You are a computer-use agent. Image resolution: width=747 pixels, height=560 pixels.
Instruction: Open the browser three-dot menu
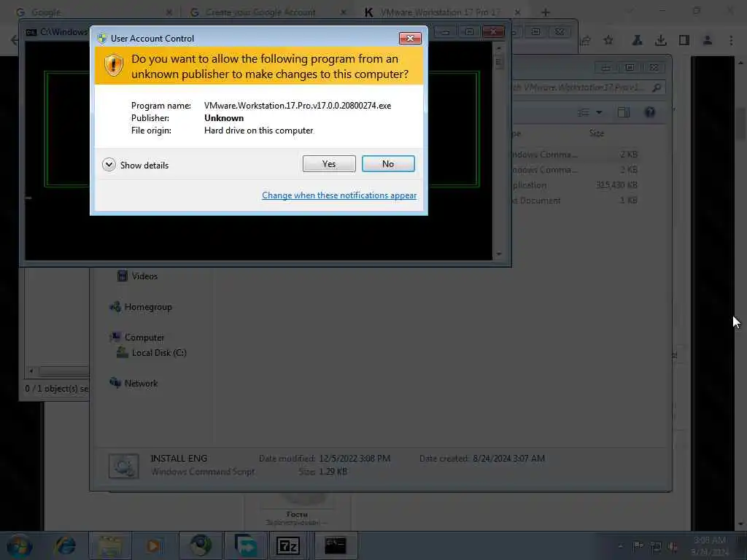731,41
